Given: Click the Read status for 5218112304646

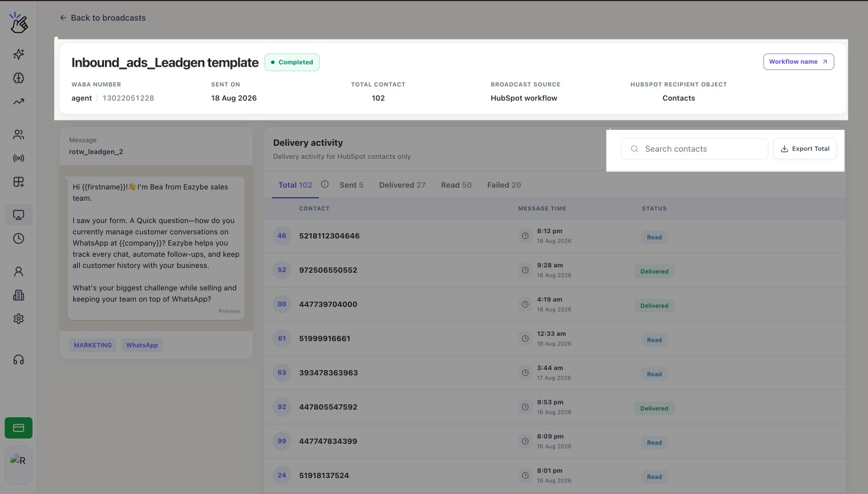Looking at the screenshot, I should [x=654, y=237].
